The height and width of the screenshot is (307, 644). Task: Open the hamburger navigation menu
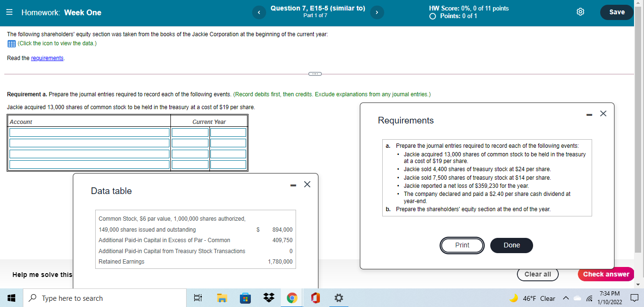coord(9,12)
